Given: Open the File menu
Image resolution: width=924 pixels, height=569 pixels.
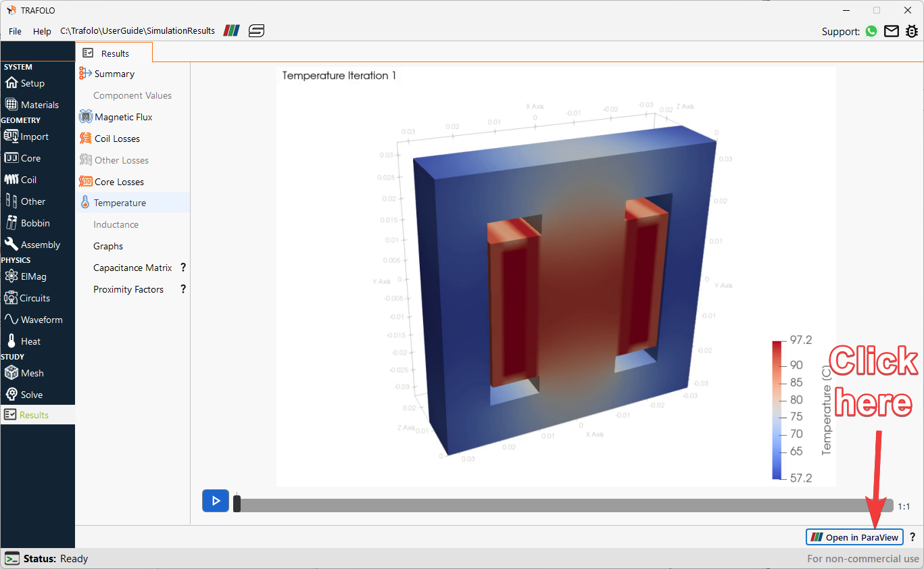Looking at the screenshot, I should click(x=15, y=31).
